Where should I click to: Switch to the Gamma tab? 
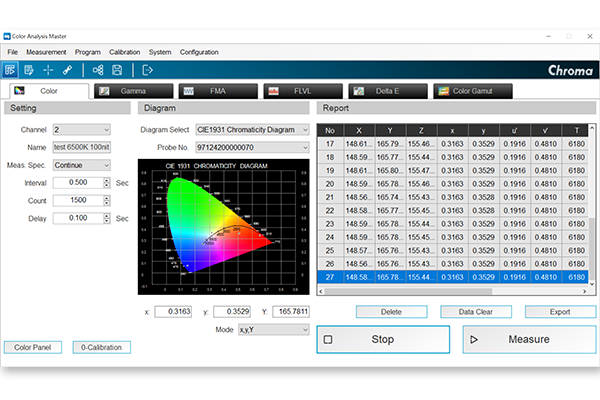[134, 91]
